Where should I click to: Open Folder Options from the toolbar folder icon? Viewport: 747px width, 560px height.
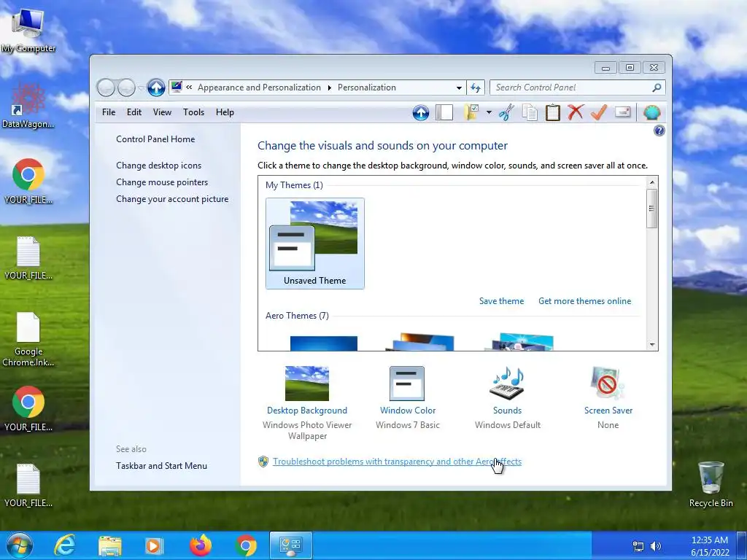pyautogui.click(x=471, y=113)
